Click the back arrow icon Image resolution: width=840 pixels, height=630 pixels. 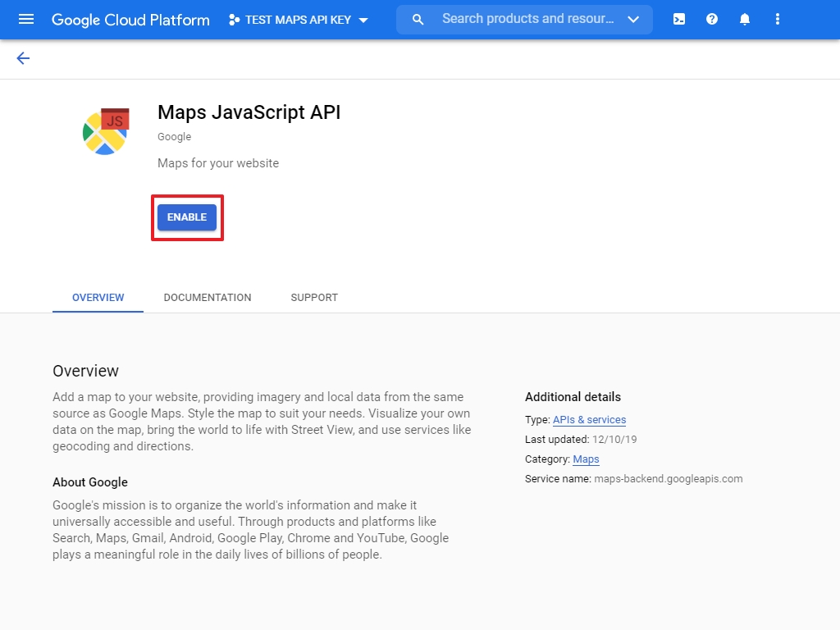(23, 58)
